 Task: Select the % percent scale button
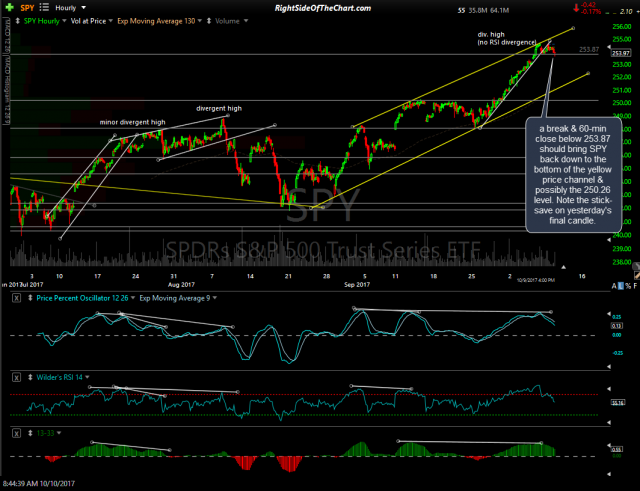tap(629, 286)
